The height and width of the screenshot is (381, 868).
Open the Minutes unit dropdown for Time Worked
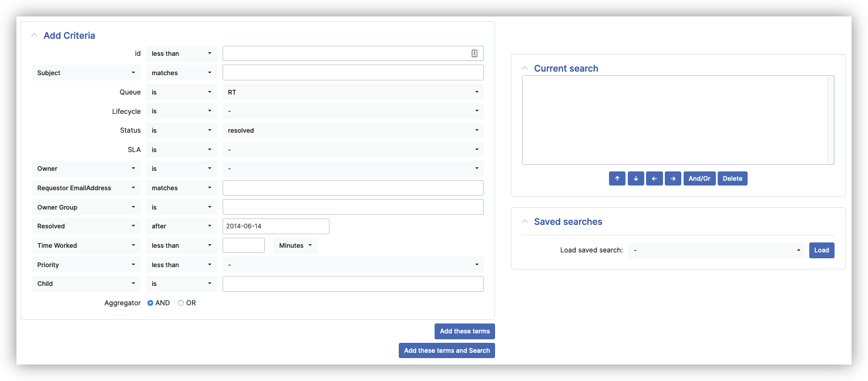[295, 245]
